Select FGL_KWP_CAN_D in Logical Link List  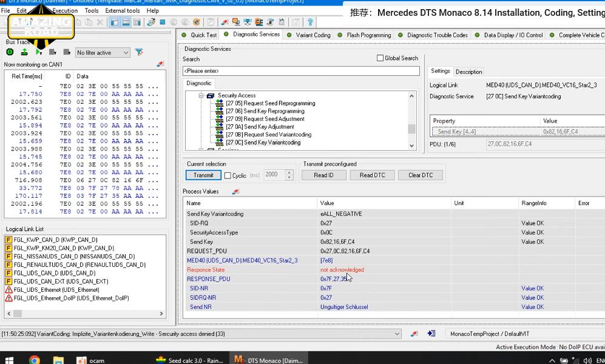point(56,240)
